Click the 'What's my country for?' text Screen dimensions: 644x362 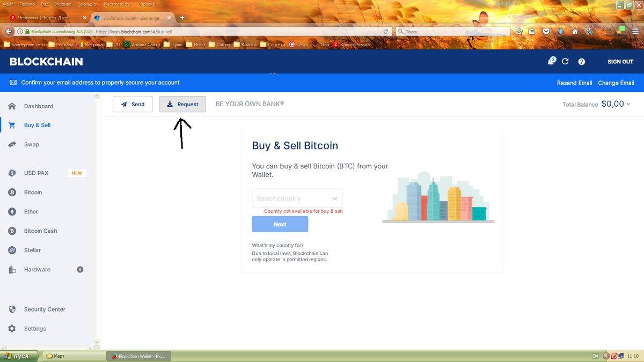(x=277, y=245)
